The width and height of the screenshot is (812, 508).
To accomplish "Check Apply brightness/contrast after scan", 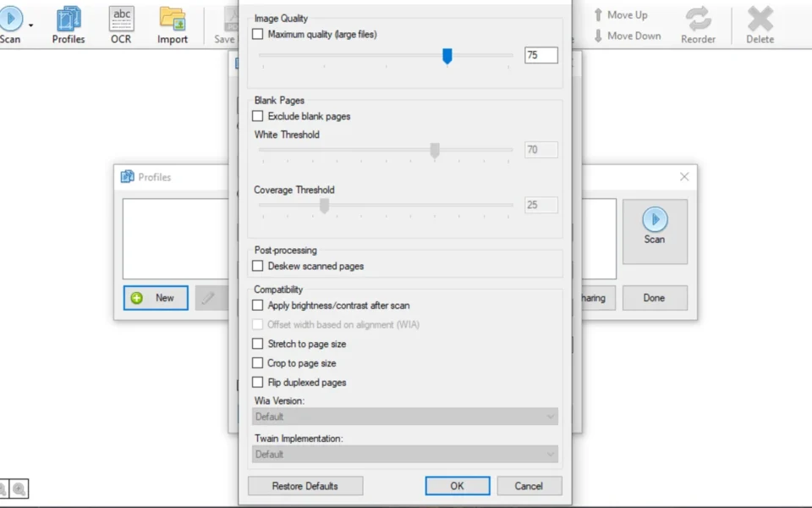I will click(257, 306).
